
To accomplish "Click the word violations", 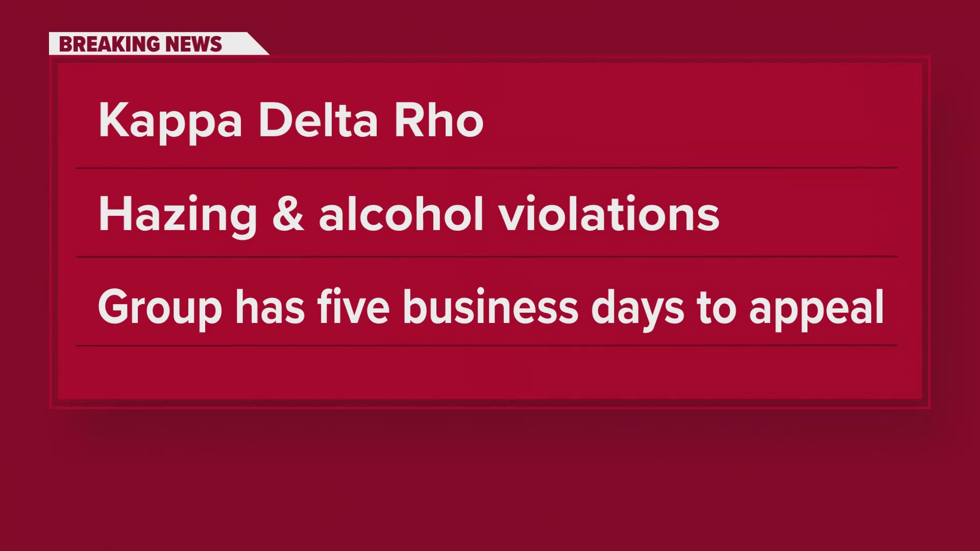I will coord(608,214).
